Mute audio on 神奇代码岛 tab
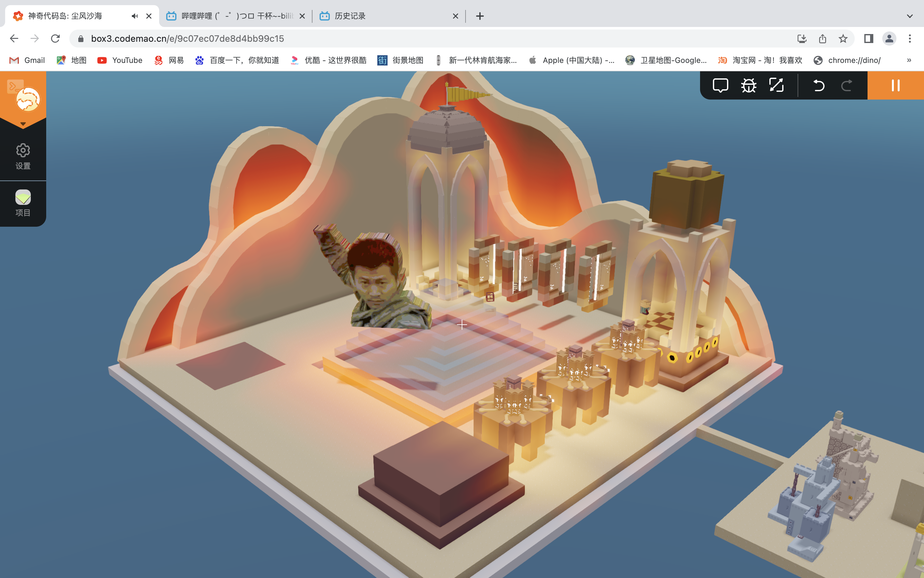The height and width of the screenshot is (578, 924). (135, 16)
